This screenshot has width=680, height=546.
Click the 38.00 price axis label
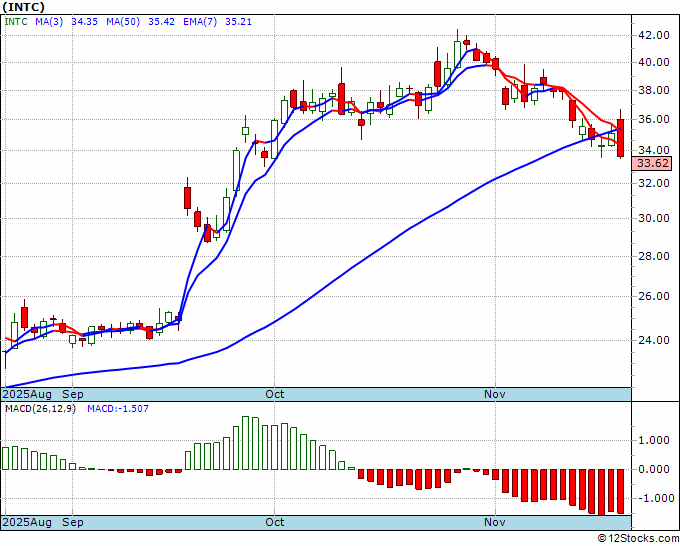click(655, 91)
